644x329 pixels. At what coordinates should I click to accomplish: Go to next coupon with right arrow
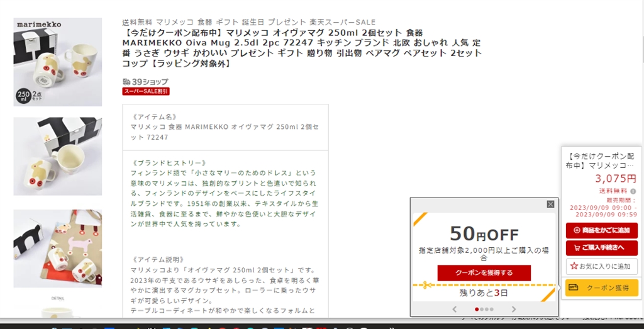[x=514, y=309]
